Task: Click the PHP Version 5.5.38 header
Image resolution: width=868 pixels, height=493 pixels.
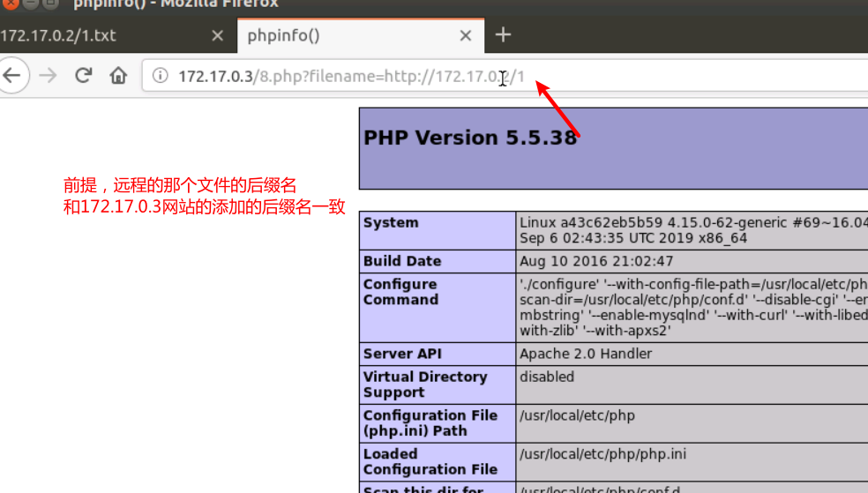Action: pos(470,138)
